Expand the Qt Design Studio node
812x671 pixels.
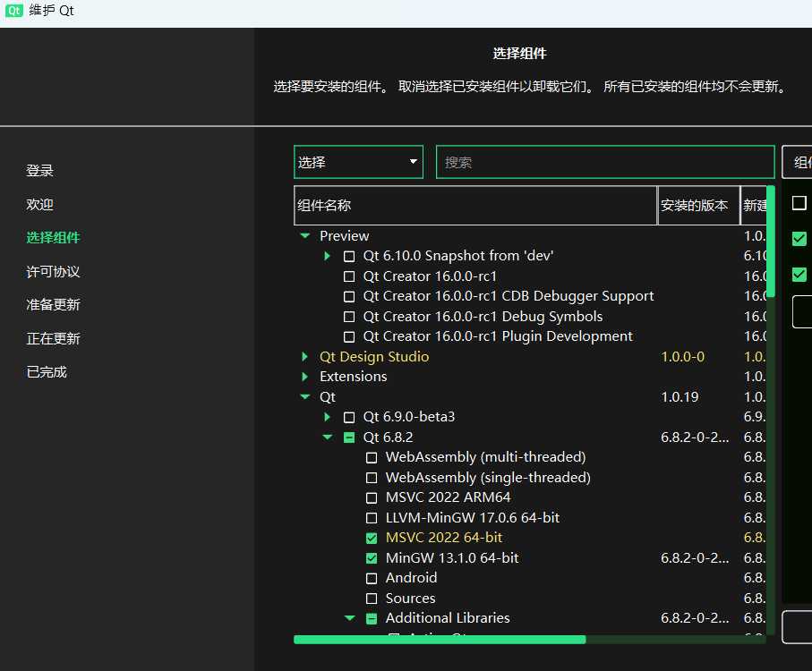(x=305, y=356)
